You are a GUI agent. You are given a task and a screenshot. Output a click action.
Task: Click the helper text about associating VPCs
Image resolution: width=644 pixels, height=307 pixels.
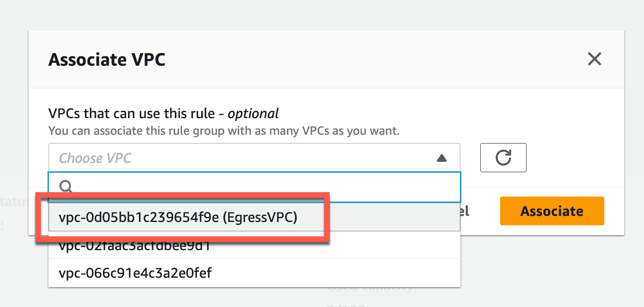pos(224,131)
